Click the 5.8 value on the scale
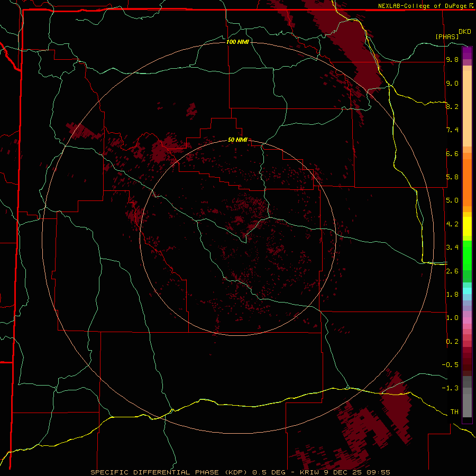476x476 pixels. point(452,177)
